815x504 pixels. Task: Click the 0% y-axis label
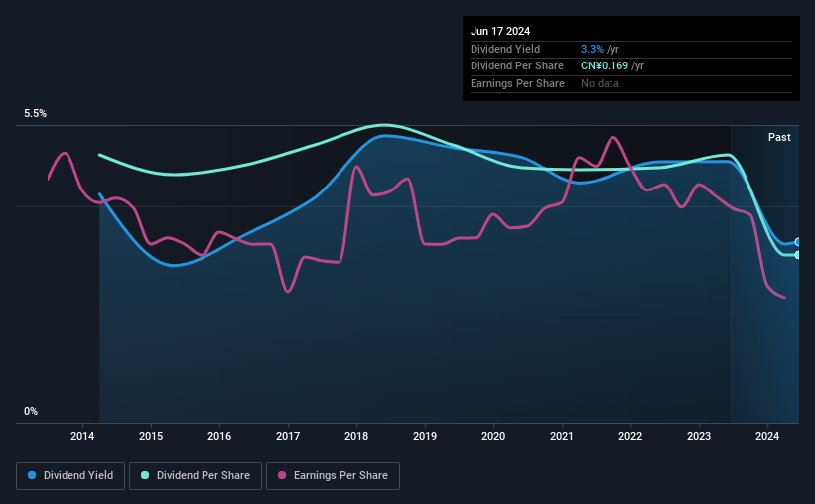(x=31, y=411)
